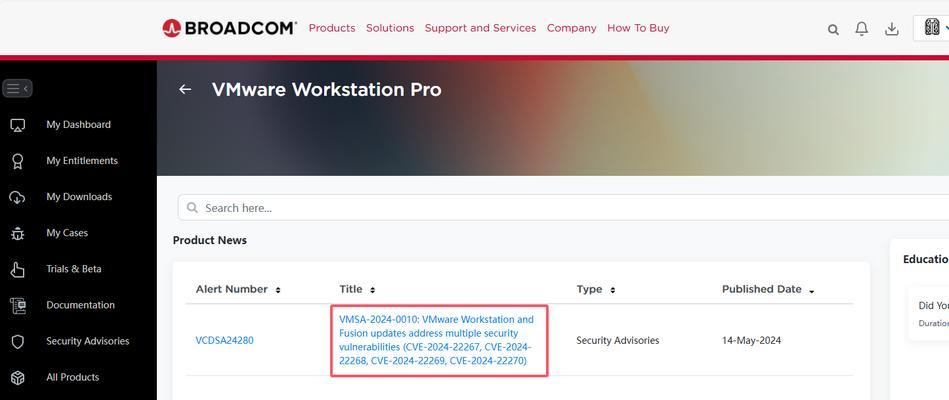Open the Solutions menu

pyautogui.click(x=390, y=28)
